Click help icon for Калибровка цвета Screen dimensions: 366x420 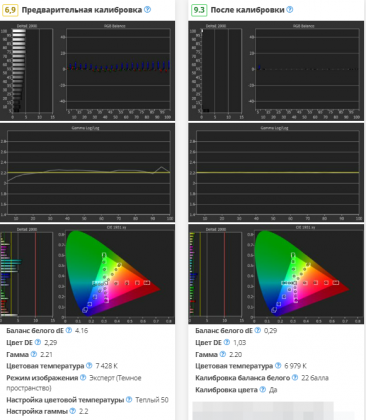tap(263, 390)
